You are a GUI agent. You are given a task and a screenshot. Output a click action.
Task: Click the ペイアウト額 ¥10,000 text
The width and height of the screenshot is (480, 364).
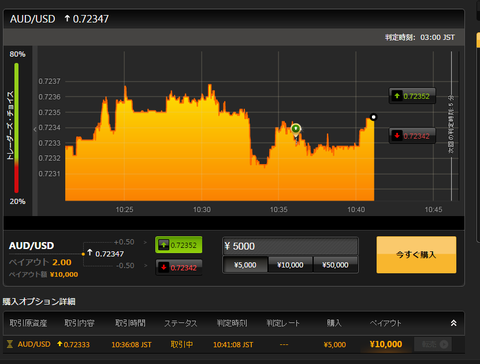43,275
